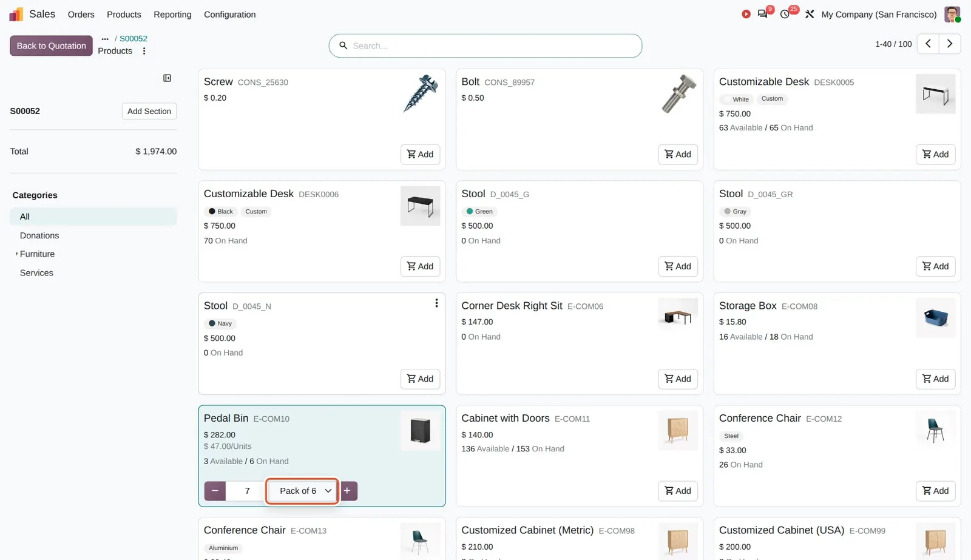Click the Steel attribute tag
This screenshot has height=560, width=971.
tap(731, 436)
